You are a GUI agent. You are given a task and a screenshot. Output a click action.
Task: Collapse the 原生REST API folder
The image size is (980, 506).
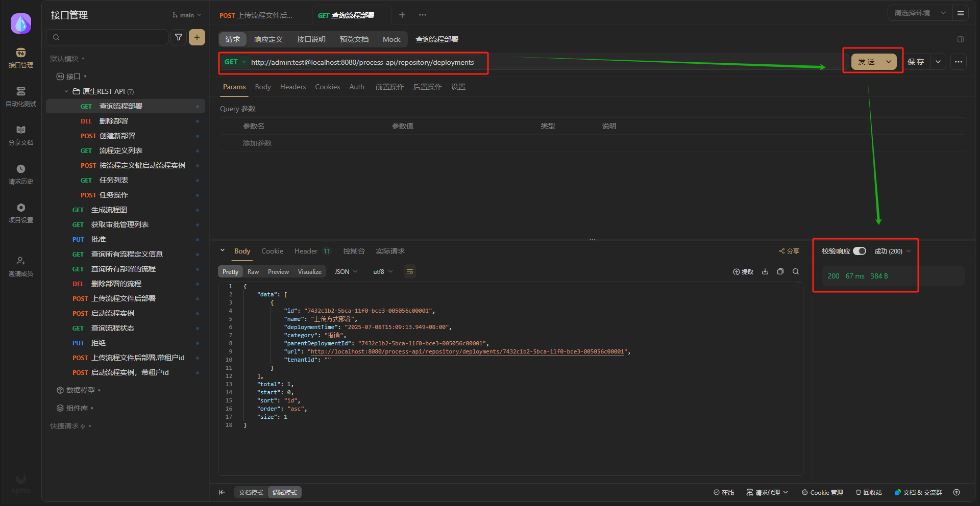tap(66, 91)
